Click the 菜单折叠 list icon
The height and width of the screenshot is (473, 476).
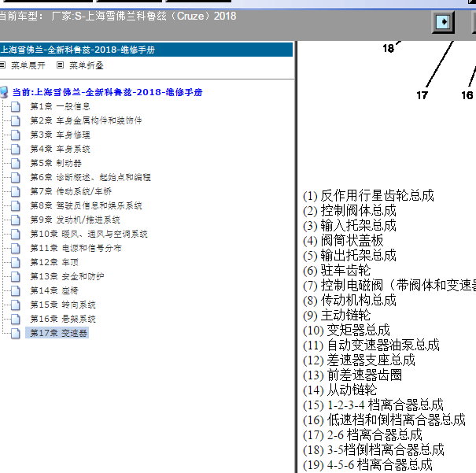pyautogui.click(x=61, y=65)
